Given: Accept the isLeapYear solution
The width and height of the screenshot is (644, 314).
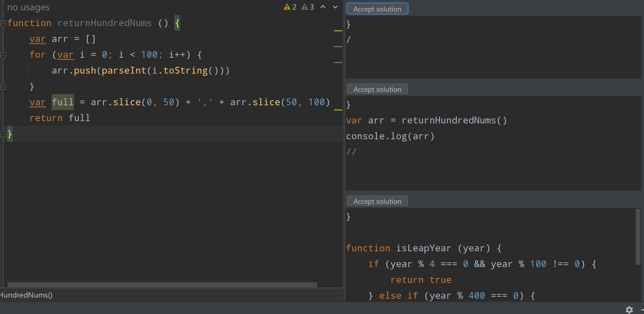Looking at the screenshot, I should 377,201.
